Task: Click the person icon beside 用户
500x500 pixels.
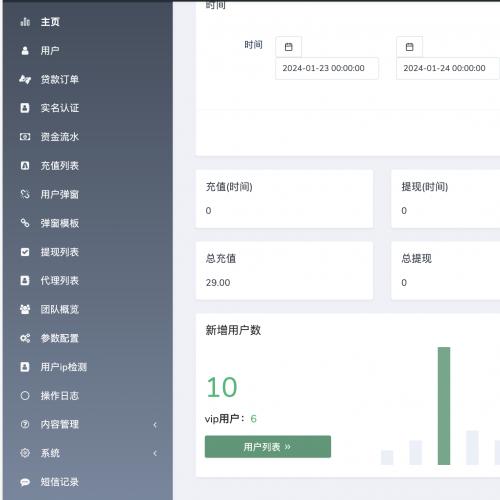Action: point(25,51)
